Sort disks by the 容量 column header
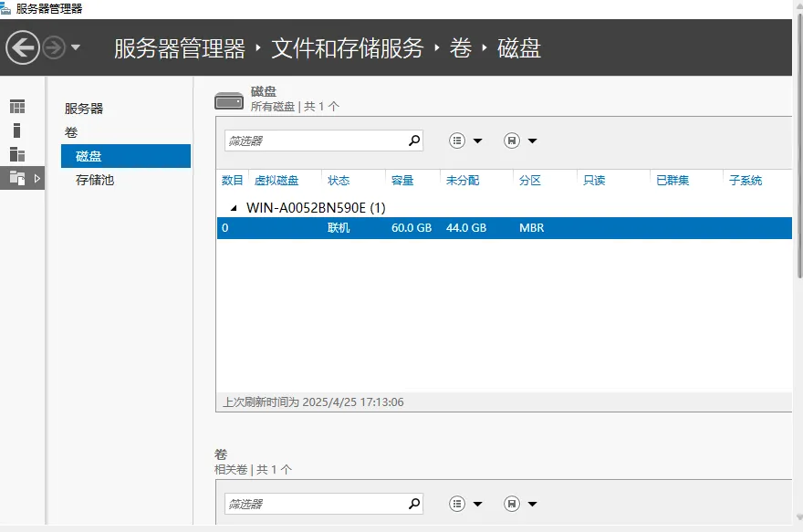Screen dimensions: 803x532 click(402, 181)
